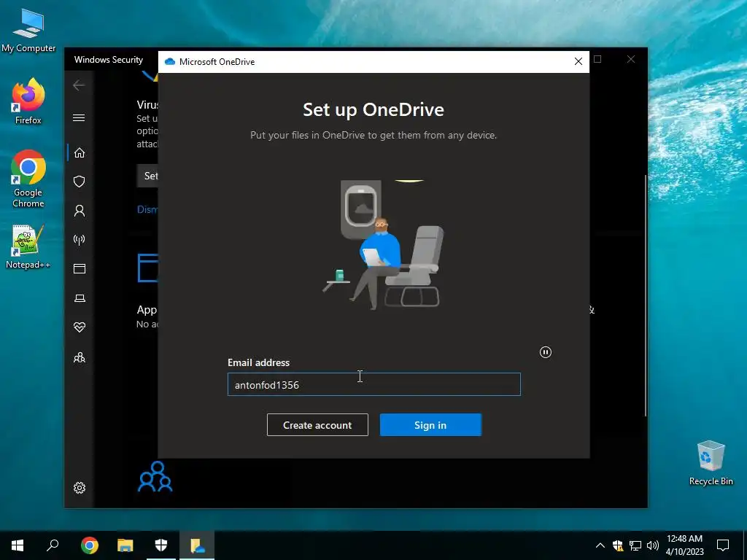Viewport: 747px width, 560px height.
Task: Open Account protection person icon
Action: pyautogui.click(x=79, y=211)
